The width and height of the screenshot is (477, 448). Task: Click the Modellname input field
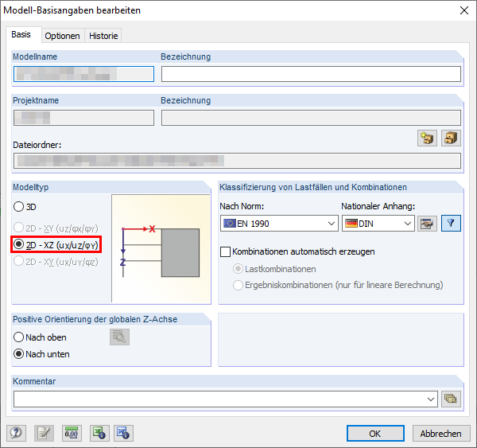click(83, 74)
